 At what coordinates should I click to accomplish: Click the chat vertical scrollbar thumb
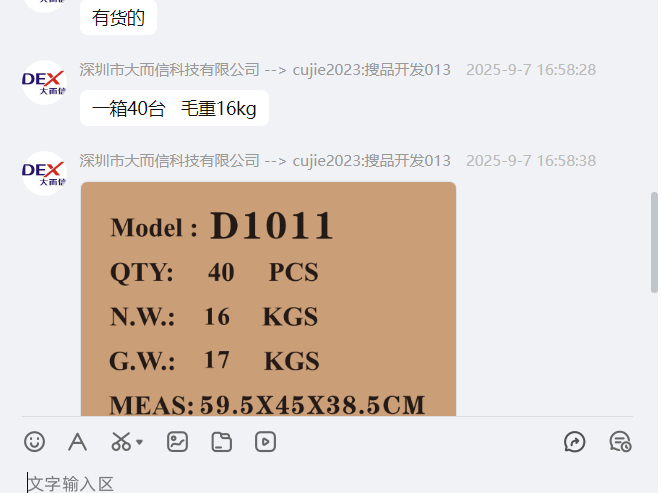click(654, 242)
